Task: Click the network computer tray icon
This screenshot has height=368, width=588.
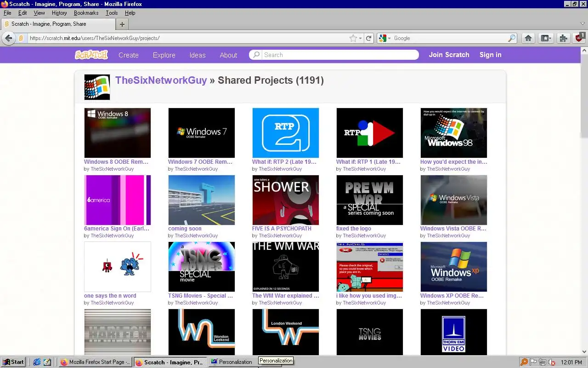Action: (543, 362)
